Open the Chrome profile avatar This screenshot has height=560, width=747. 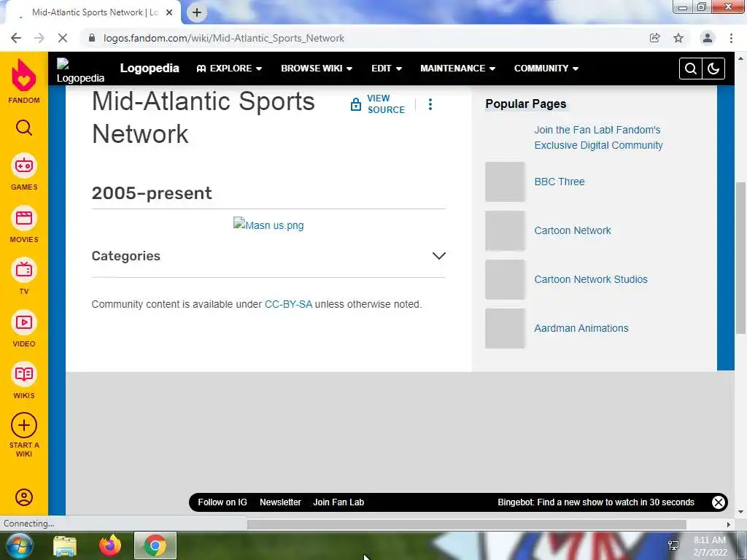[708, 38]
